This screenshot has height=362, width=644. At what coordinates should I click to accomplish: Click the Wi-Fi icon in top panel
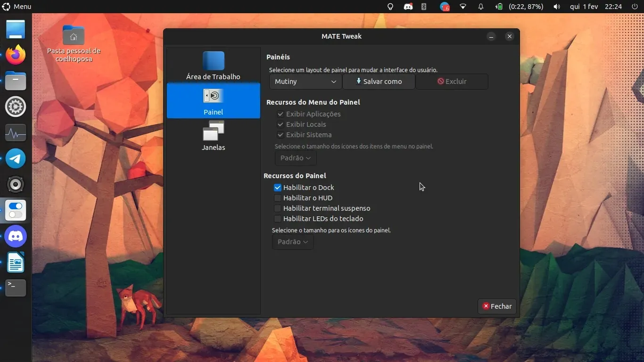tap(463, 7)
